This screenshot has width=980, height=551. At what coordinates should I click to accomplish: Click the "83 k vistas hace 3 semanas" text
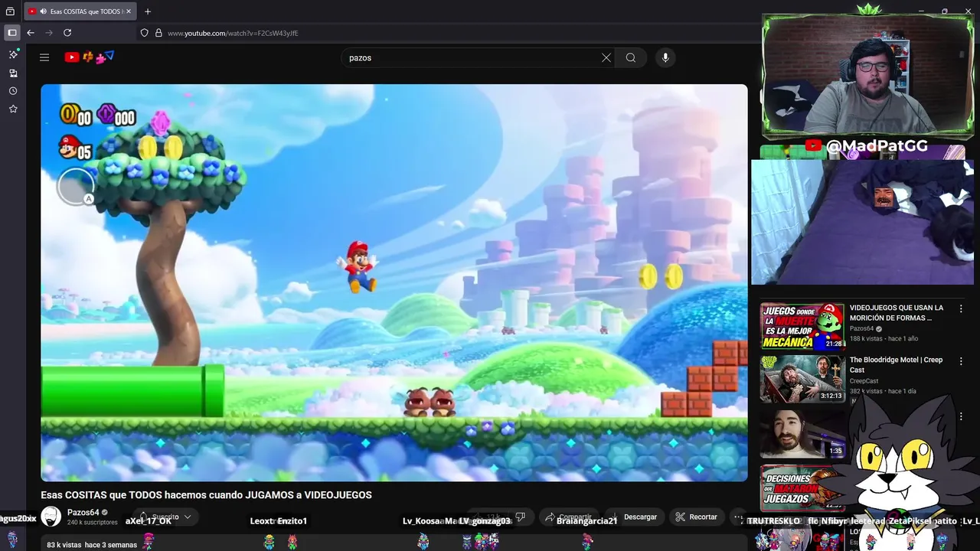tap(92, 545)
